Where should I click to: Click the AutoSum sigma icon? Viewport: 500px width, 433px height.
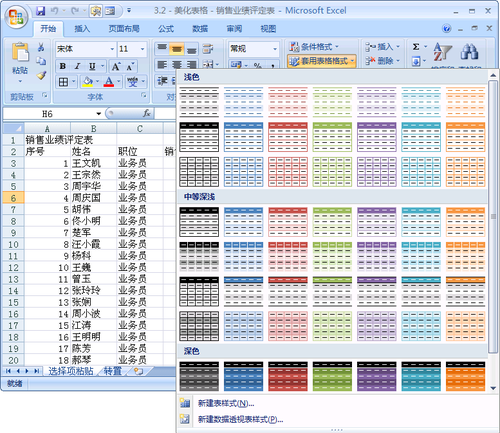coord(416,47)
